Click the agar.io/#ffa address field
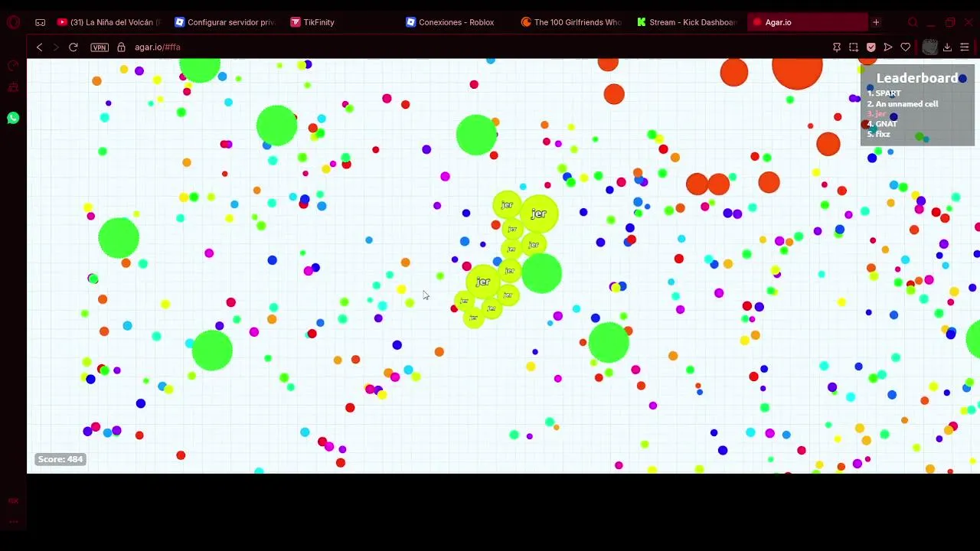The width and height of the screenshot is (980, 551). 157,47
